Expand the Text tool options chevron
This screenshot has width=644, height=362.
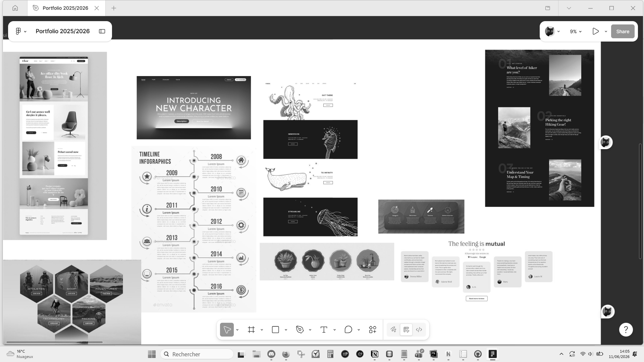click(x=335, y=330)
